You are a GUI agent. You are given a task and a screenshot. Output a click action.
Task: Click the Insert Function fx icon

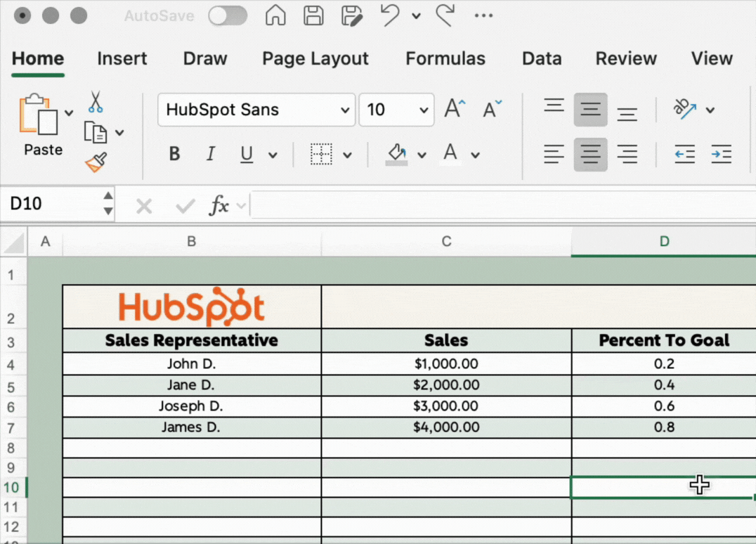219,206
